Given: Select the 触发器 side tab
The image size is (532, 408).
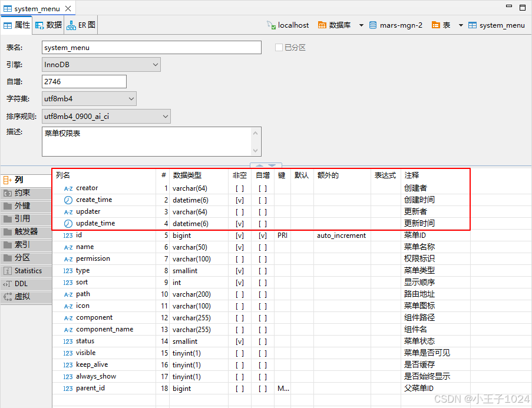Looking at the screenshot, I should 26,232.
